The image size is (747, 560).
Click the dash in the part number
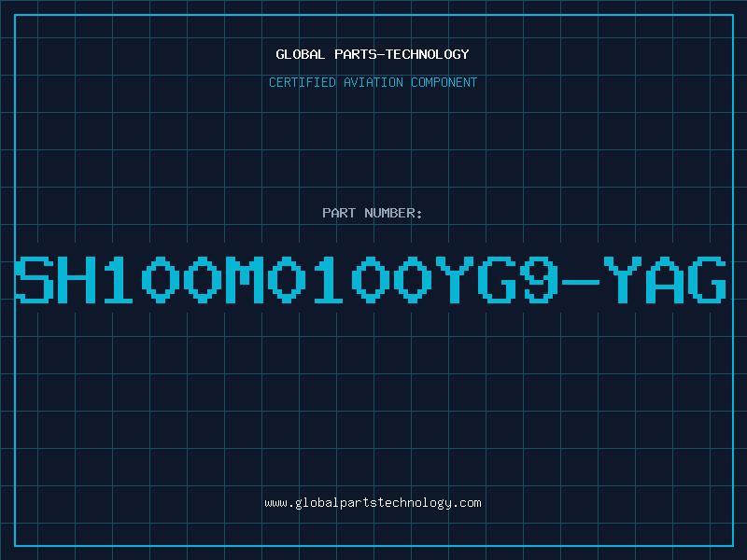click(x=580, y=282)
